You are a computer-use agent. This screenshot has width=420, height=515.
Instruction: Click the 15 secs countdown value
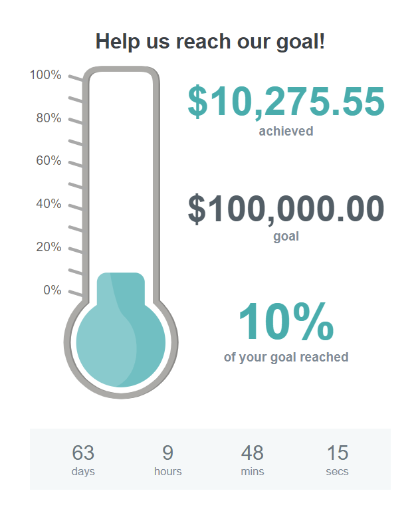[x=337, y=453]
